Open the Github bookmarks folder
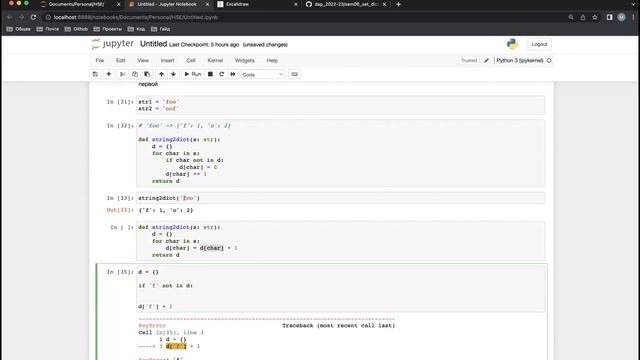The height and width of the screenshot is (360, 640). tap(76, 29)
